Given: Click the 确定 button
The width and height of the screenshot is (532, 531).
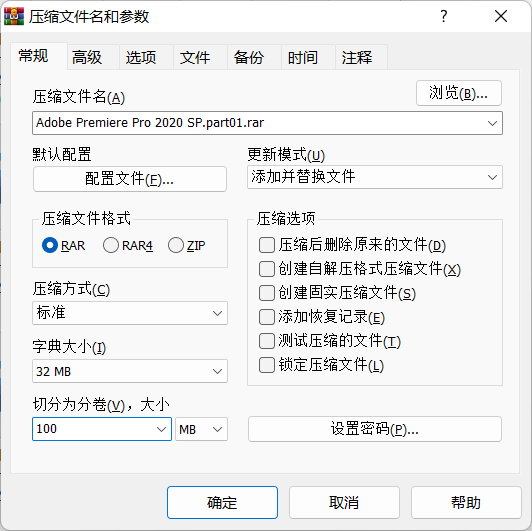Looking at the screenshot, I should pos(222,502).
